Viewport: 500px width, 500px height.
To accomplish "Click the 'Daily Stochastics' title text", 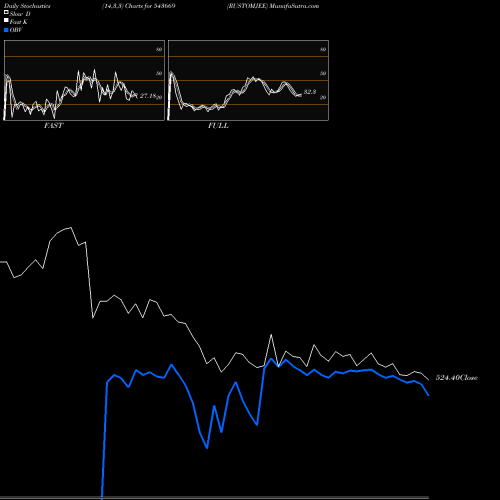I will (x=27, y=6).
